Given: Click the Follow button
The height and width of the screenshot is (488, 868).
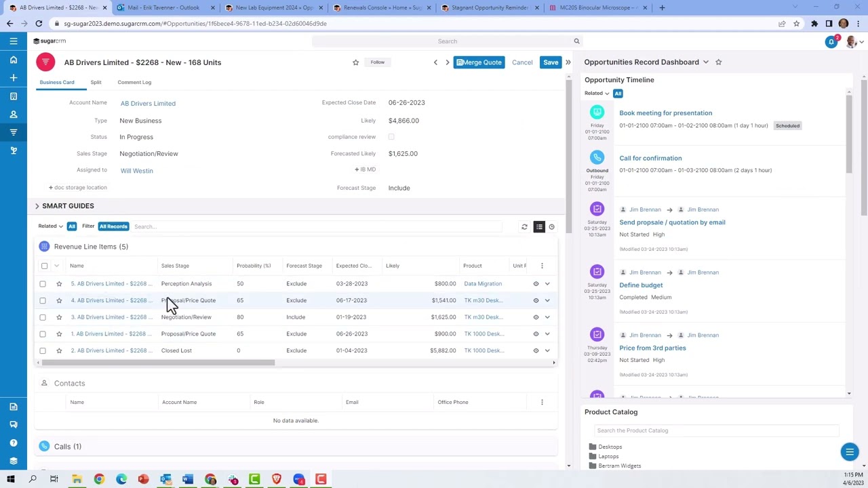Looking at the screenshot, I should coord(378,62).
